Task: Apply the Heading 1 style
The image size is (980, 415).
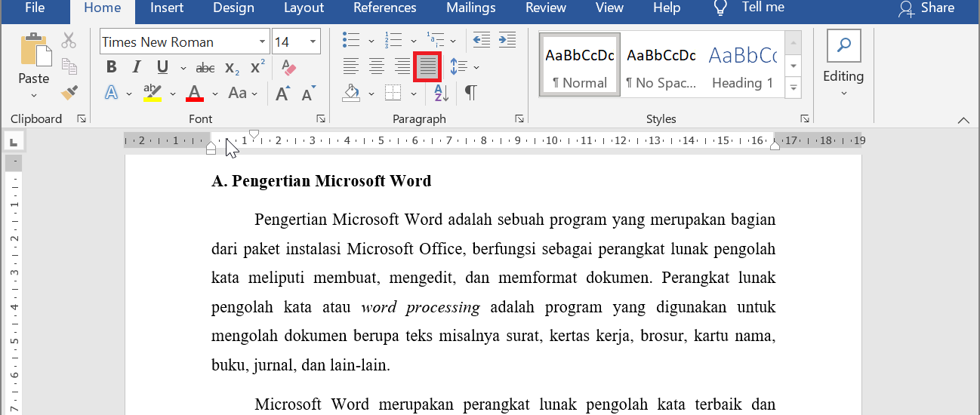Action: pyautogui.click(x=743, y=65)
